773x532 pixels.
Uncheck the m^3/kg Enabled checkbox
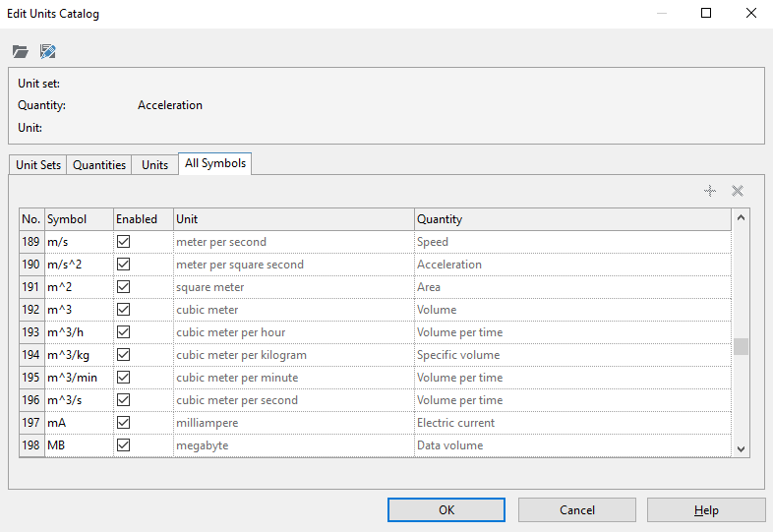[124, 355]
